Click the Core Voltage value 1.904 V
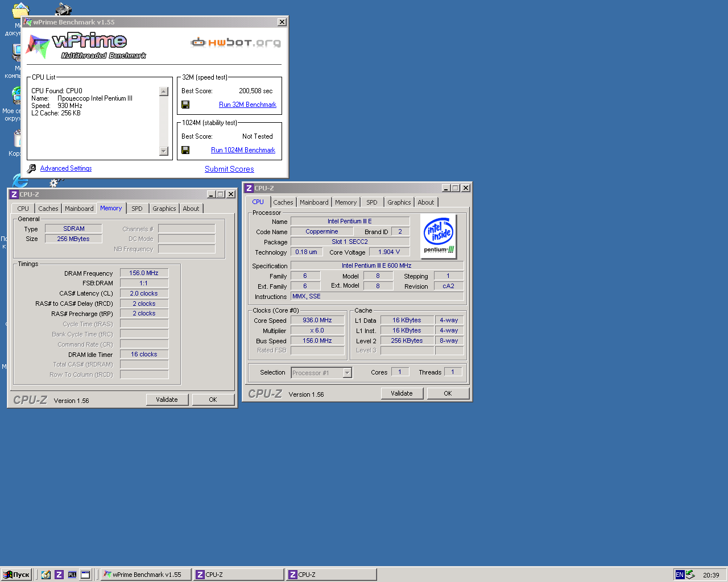 (x=390, y=252)
